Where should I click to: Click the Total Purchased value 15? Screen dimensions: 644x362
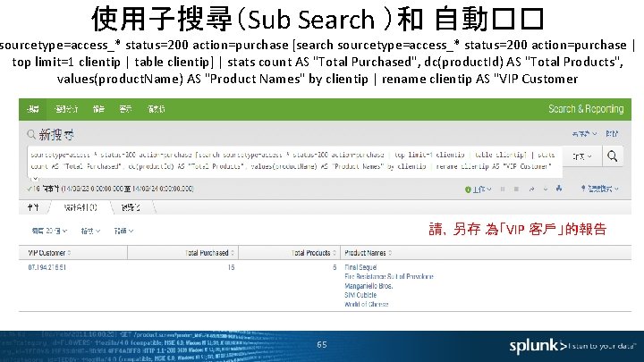[x=232, y=267]
